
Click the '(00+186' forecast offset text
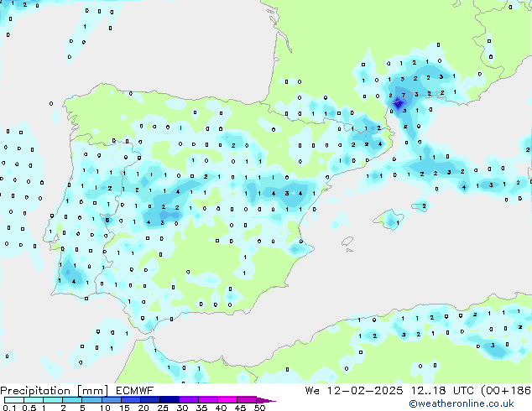[506, 391]
